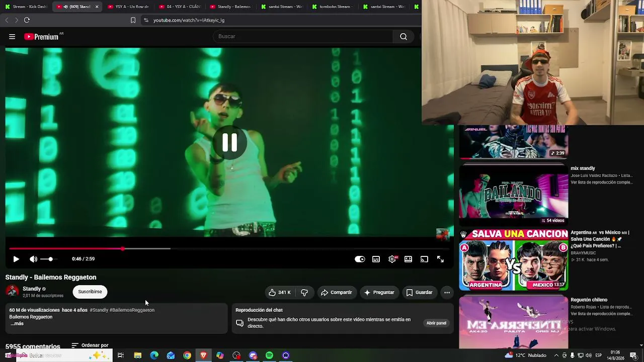Switch to the Standly - Bailemos tab

[231, 7]
